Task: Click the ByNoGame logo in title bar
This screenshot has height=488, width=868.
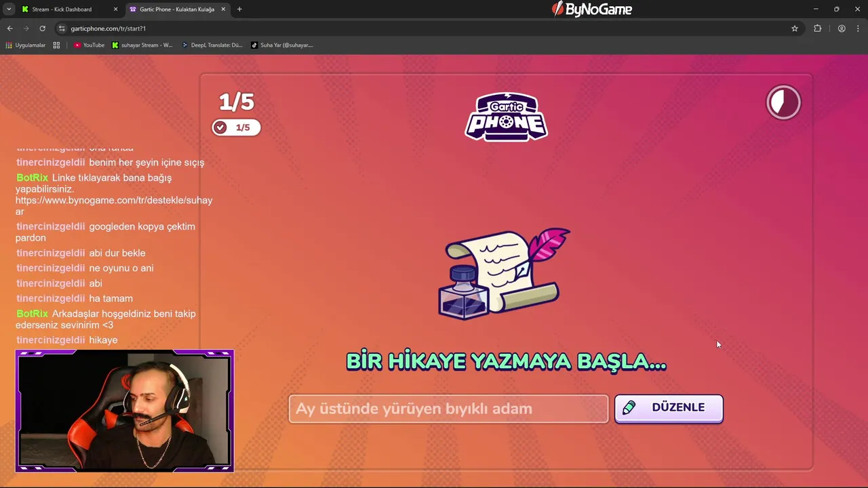Action: coord(592,9)
